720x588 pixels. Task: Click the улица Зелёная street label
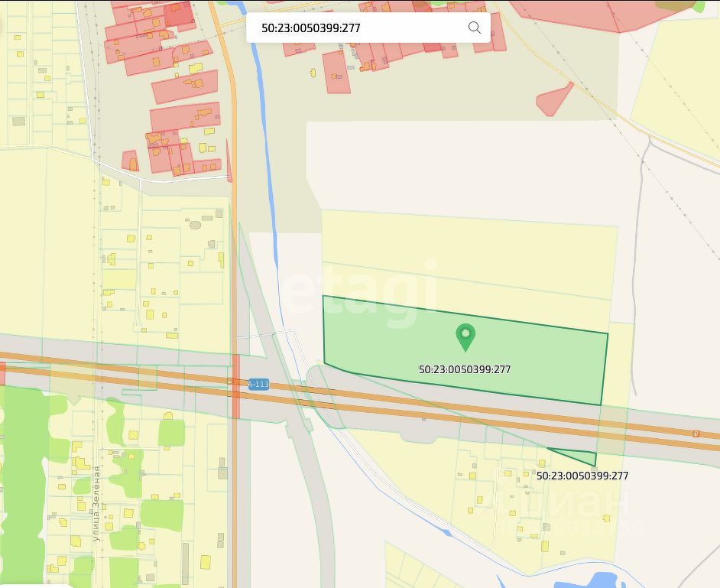pyautogui.click(x=96, y=503)
